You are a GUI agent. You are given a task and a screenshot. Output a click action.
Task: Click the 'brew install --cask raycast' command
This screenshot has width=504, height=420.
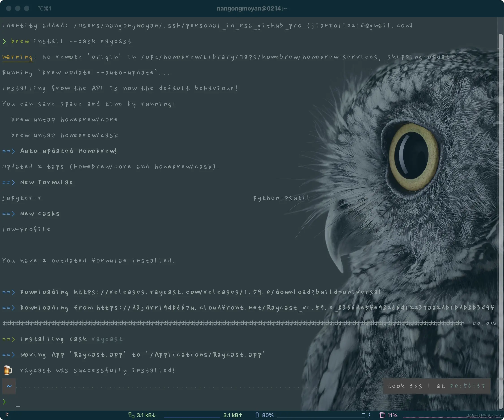(x=71, y=41)
